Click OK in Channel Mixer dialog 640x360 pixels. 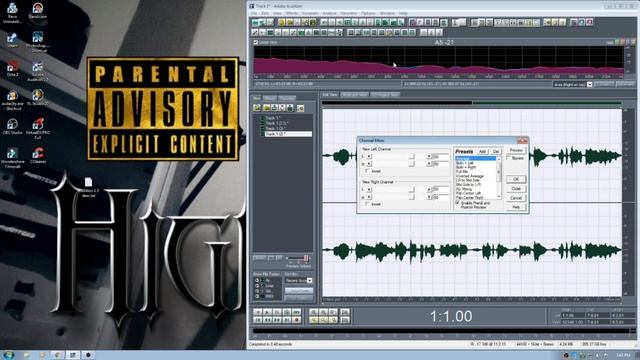tap(516, 179)
